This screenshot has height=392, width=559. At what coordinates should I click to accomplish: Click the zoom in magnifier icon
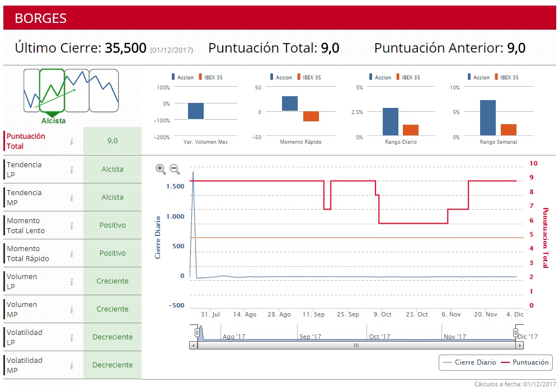pyautogui.click(x=161, y=168)
